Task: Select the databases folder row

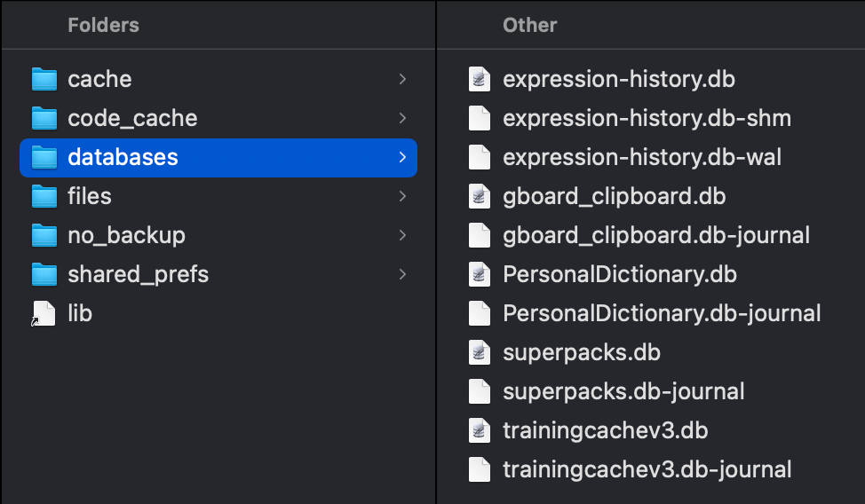Action: pyautogui.click(x=218, y=157)
